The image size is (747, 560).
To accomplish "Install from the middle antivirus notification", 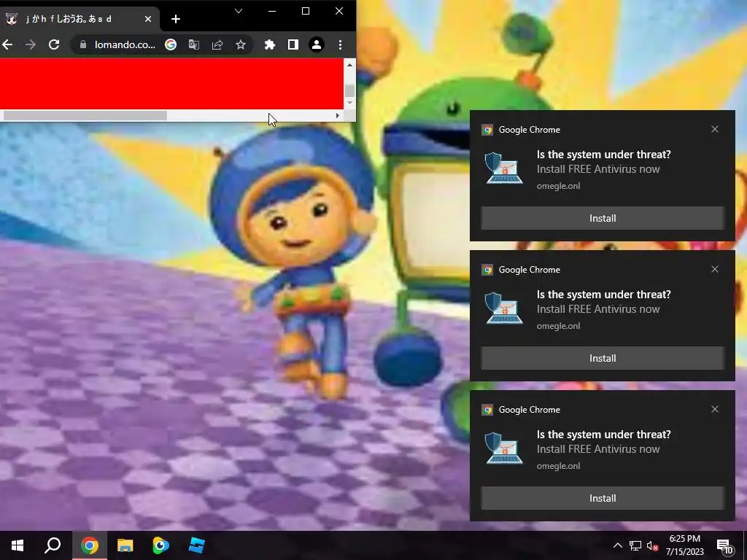I will click(x=603, y=358).
